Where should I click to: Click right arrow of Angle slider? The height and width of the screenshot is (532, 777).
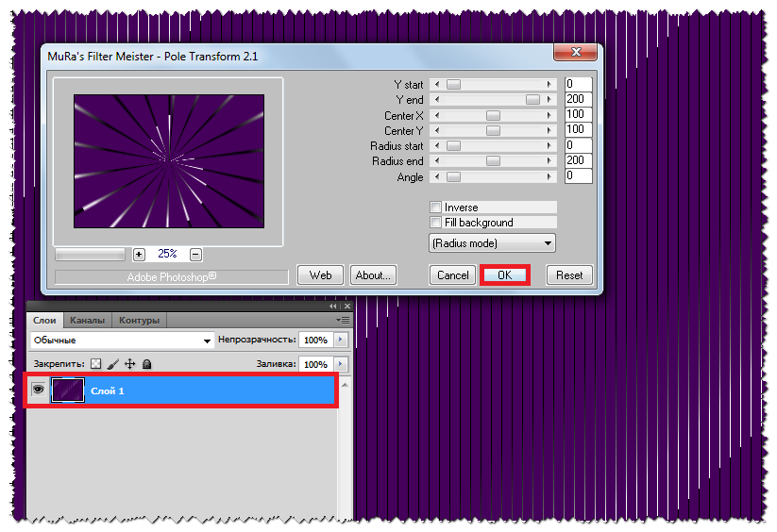tap(549, 176)
